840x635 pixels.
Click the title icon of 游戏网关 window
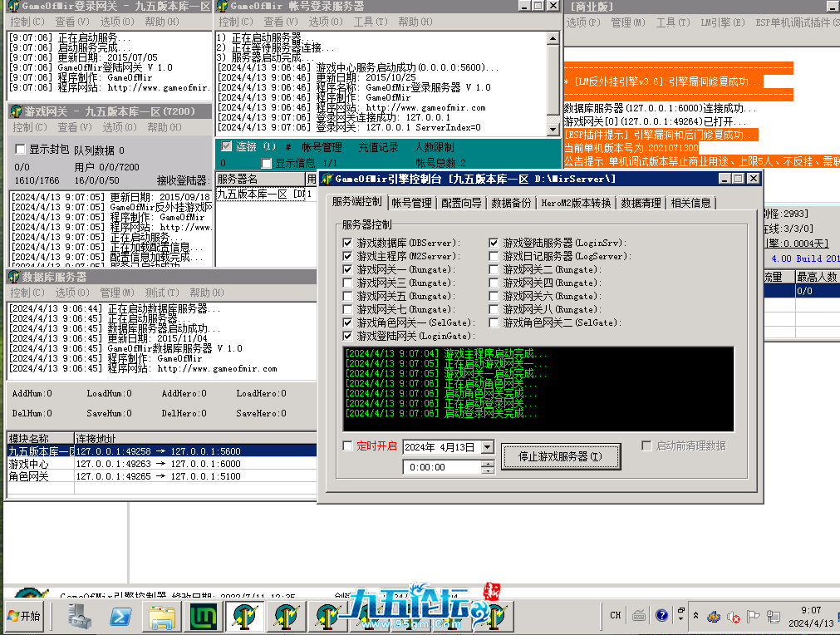click(16, 111)
